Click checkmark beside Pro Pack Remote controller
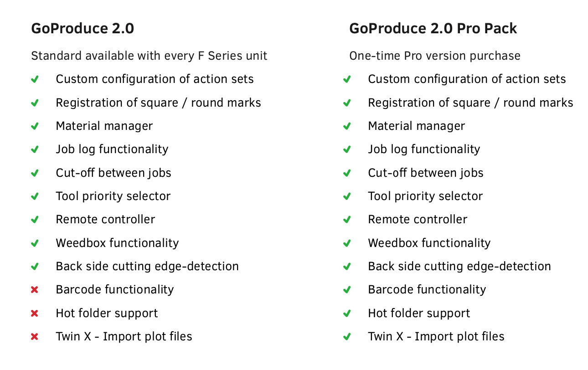This screenshot has height=370, width=588. (347, 220)
